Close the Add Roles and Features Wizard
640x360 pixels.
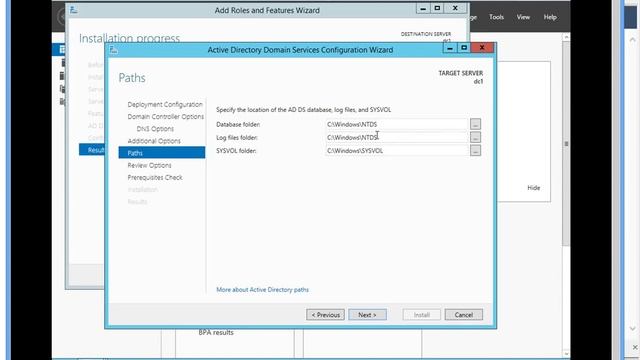(455, 8)
